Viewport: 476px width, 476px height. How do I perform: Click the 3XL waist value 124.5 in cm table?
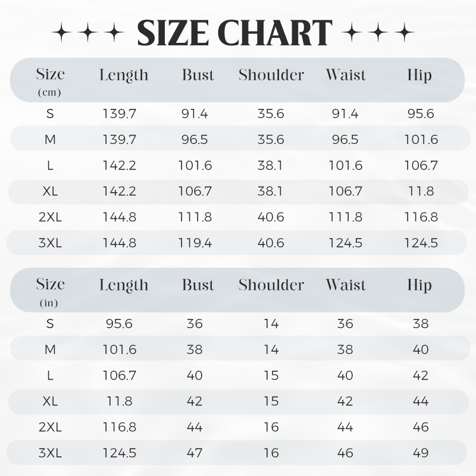click(x=346, y=243)
